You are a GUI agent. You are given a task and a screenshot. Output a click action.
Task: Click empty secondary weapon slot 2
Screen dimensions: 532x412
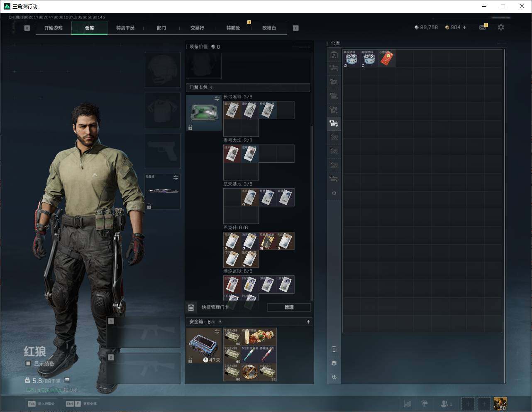(x=144, y=368)
